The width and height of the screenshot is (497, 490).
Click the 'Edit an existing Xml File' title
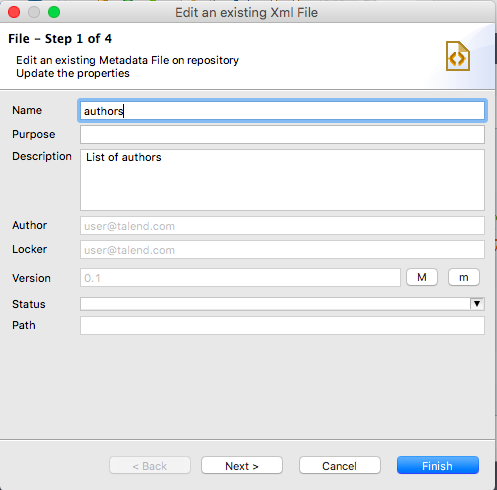pyautogui.click(x=247, y=13)
